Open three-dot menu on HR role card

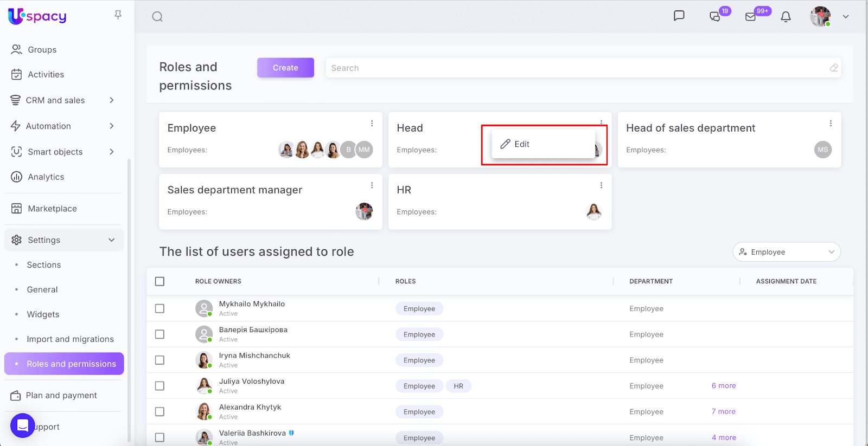click(x=601, y=185)
